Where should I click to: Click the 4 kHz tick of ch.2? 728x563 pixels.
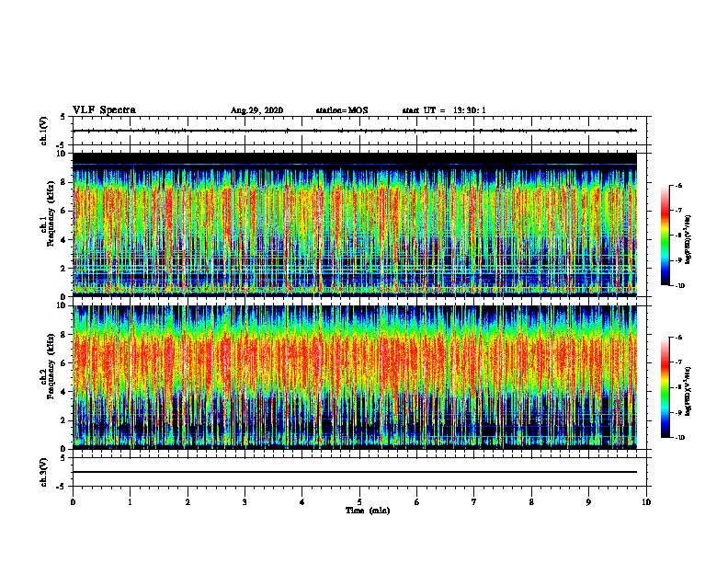tap(64, 392)
